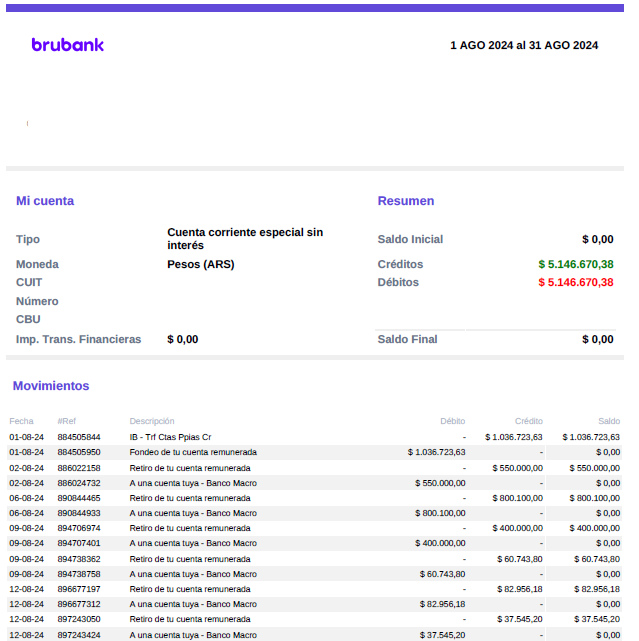Viewport: 639px width, 641px height.
Task: Select the credit $ 1.036.723,63 in row 884505844
Action: point(514,437)
